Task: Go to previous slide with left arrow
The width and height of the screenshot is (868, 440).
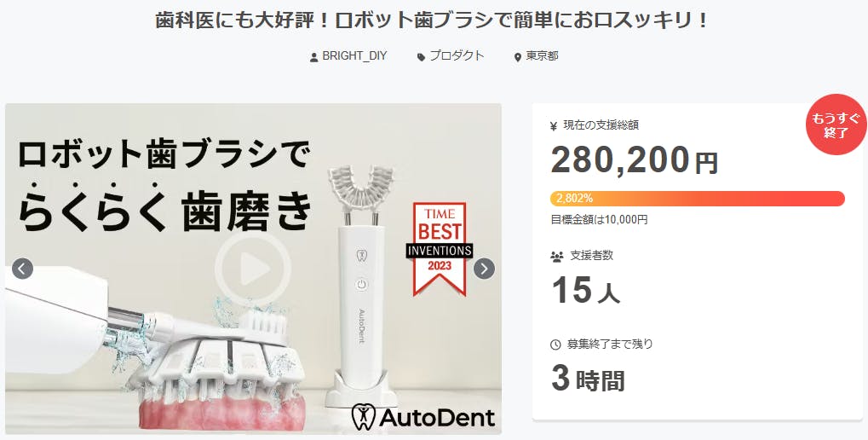Action: click(x=22, y=269)
